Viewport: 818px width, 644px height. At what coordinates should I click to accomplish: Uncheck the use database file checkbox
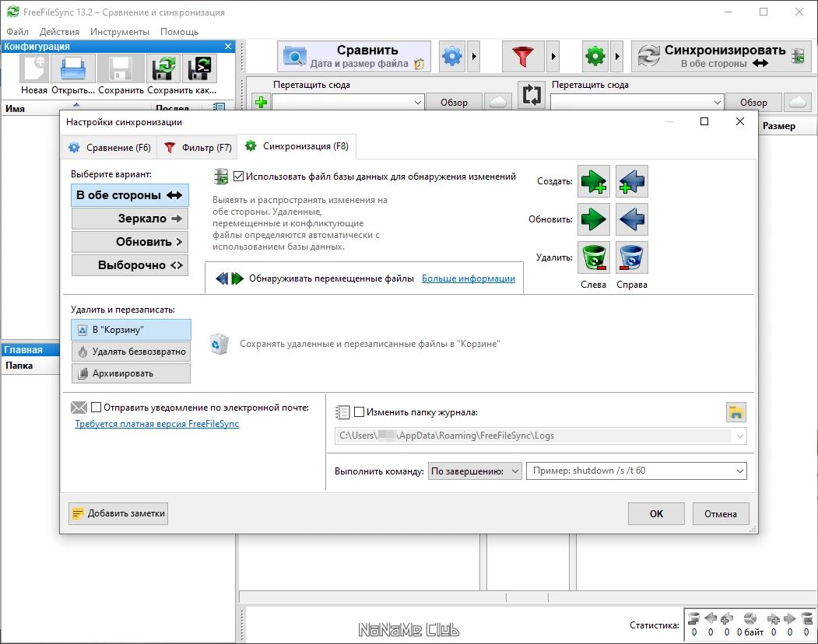click(x=238, y=177)
